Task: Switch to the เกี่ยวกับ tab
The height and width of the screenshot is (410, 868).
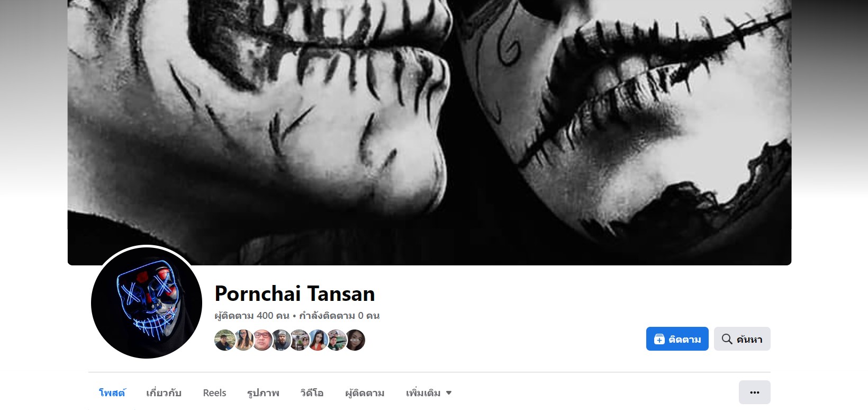Action: point(164,393)
